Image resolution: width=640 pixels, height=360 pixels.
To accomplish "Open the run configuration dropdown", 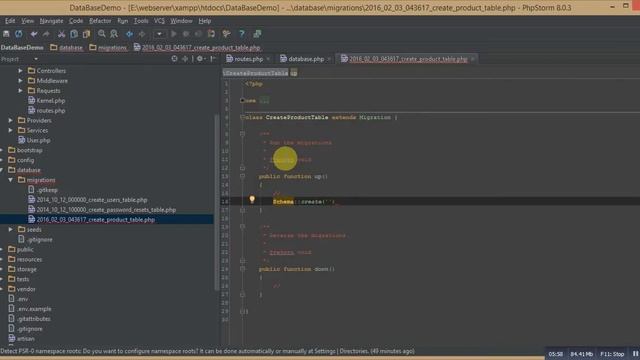I will pyautogui.click(x=159, y=34).
